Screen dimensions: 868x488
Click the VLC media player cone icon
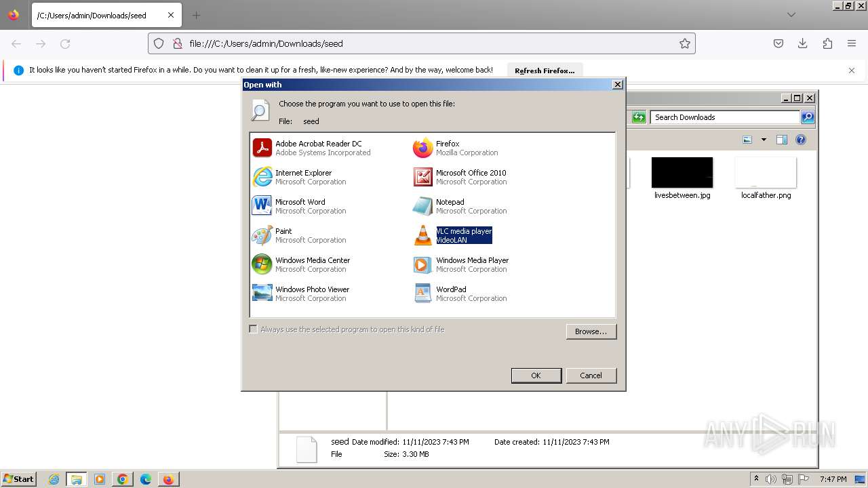pyautogui.click(x=422, y=235)
